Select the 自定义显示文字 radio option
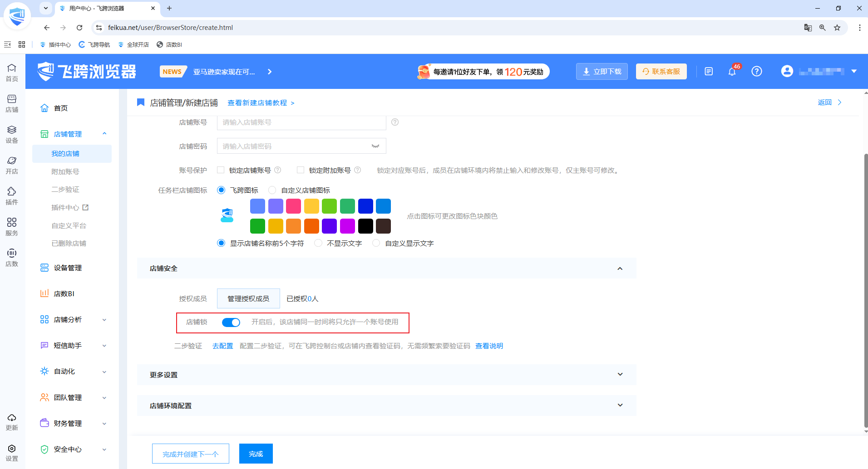Screen dimensions: 868x469 click(x=376, y=243)
